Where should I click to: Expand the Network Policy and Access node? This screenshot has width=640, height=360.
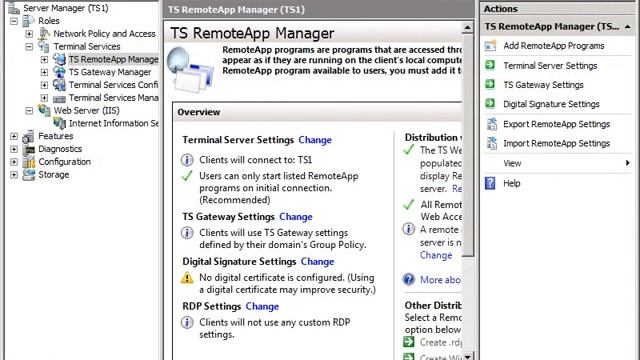29,33
